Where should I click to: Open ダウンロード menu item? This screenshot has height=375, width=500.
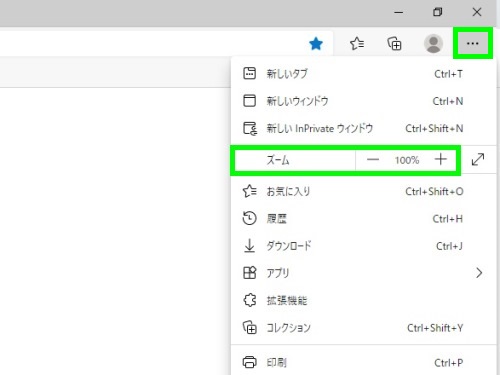(363, 246)
